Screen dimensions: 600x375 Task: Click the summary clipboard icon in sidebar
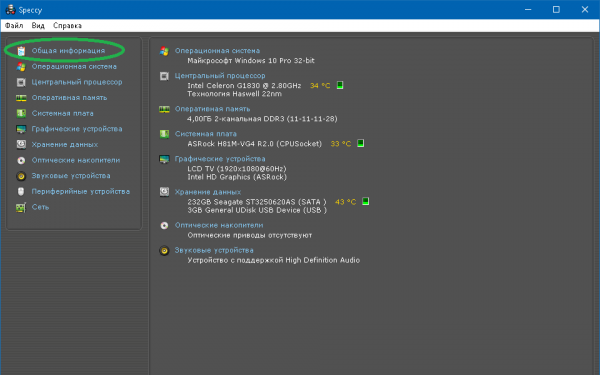pyautogui.click(x=21, y=51)
